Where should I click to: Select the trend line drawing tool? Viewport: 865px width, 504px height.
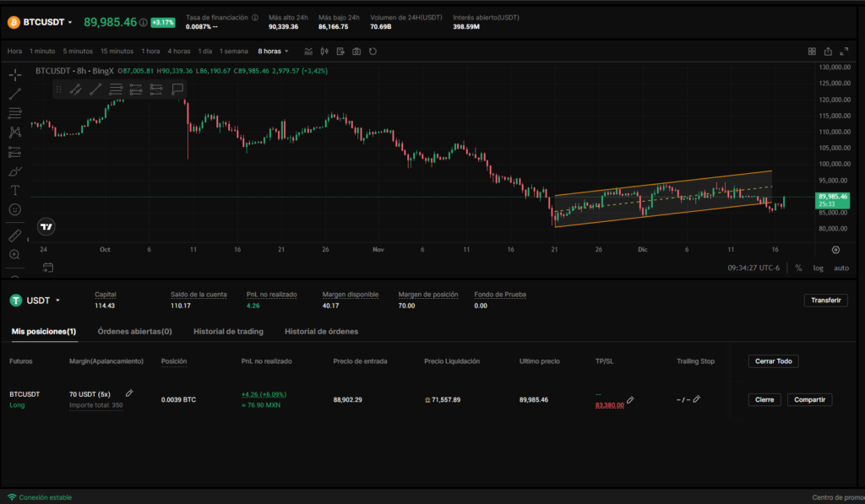coord(15,94)
